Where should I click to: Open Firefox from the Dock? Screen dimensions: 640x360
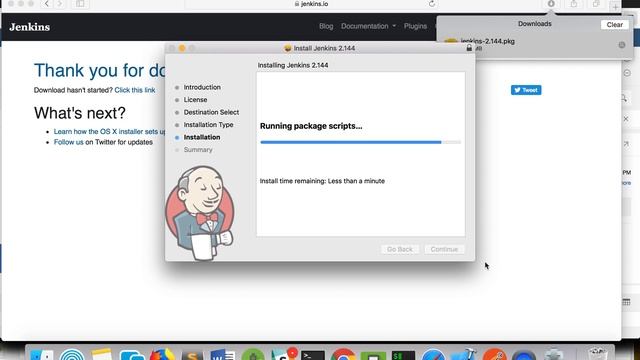click(x=162, y=354)
